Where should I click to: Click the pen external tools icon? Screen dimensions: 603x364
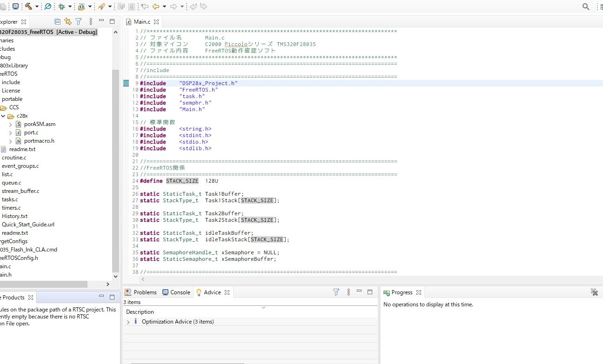coord(101,7)
